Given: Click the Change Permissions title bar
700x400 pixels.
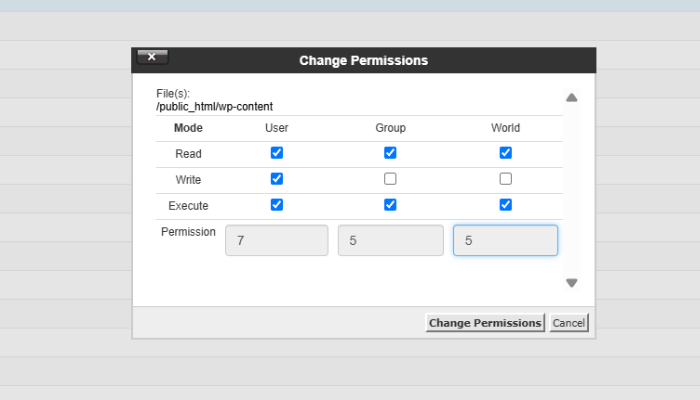Looking at the screenshot, I should 363,60.
